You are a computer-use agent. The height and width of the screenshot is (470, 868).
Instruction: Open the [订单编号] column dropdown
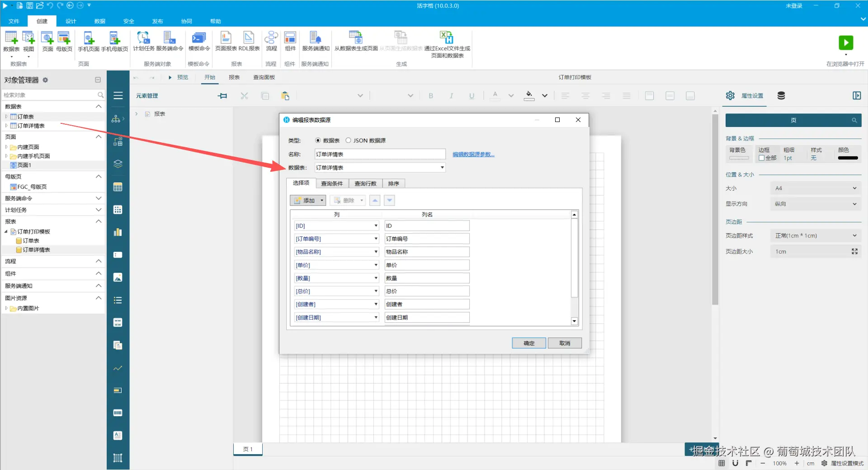376,239
